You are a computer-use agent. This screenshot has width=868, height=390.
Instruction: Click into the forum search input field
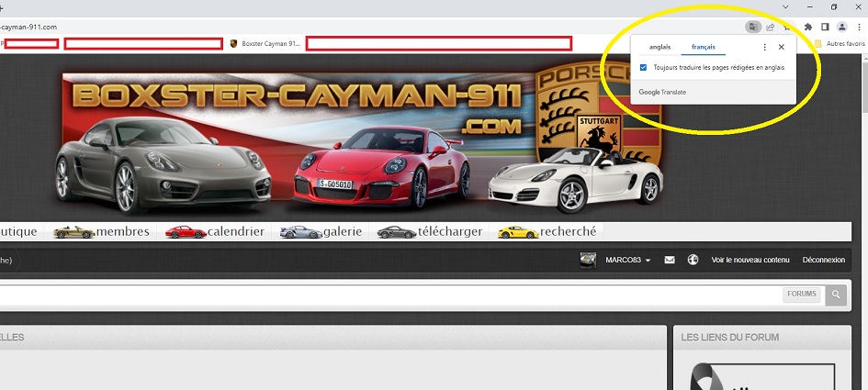point(390,295)
